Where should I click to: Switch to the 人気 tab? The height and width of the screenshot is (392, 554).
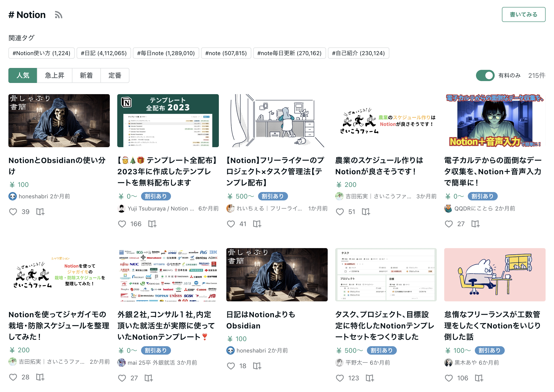[23, 75]
